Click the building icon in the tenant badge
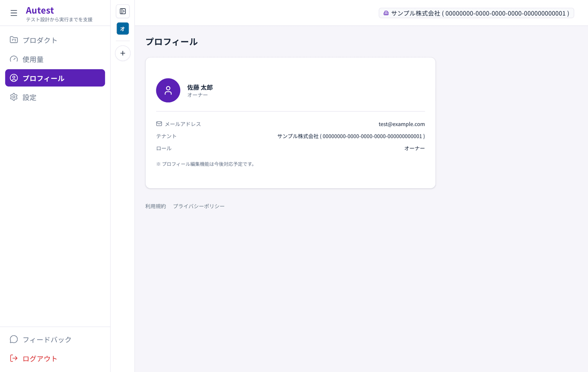This screenshot has height=372, width=588. [x=386, y=13]
